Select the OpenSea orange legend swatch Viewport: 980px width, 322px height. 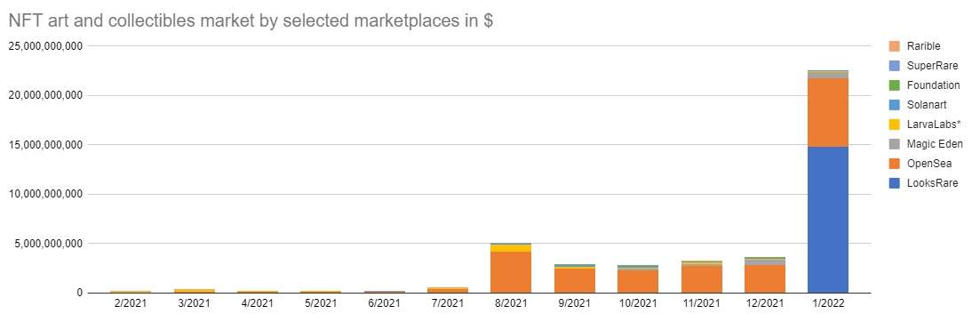(x=894, y=163)
